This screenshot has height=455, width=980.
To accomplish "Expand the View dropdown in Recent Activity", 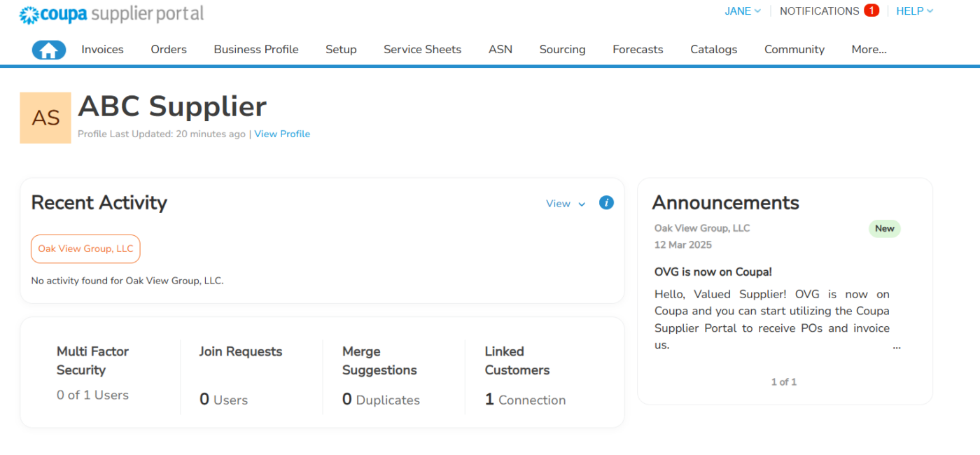I will 565,203.
